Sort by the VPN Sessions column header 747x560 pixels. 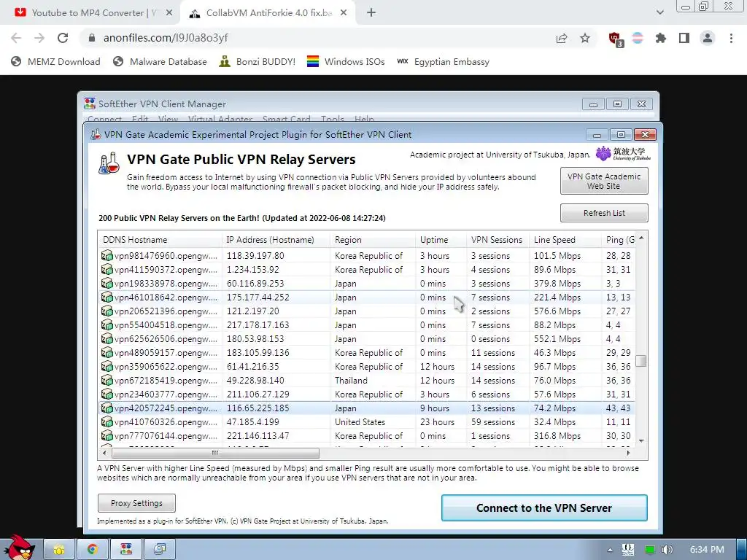[498, 239]
